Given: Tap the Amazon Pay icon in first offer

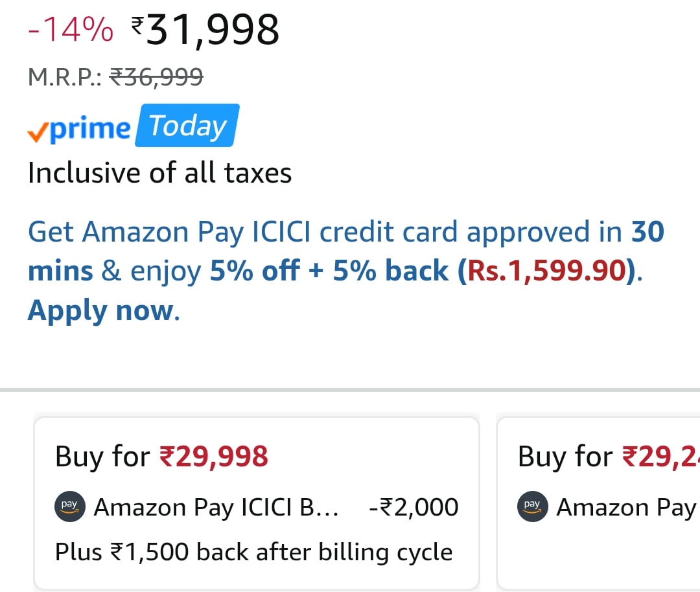Looking at the screenshot, I should pos(69,507).
